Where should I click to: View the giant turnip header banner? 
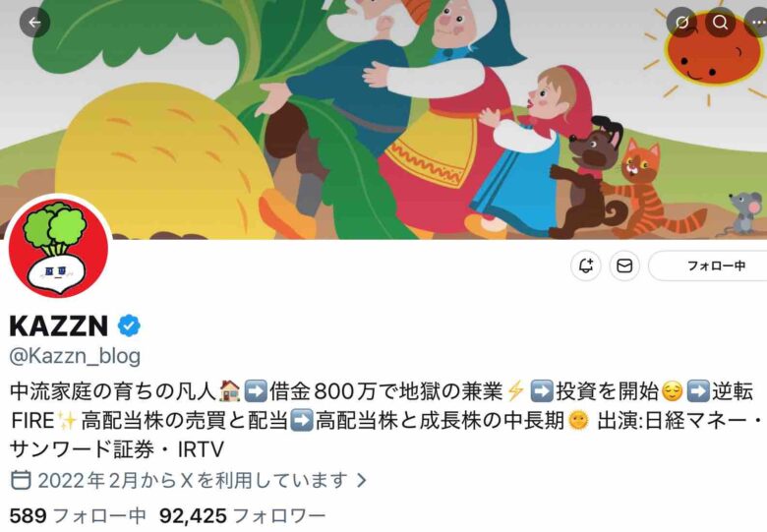tap(383, 119)
